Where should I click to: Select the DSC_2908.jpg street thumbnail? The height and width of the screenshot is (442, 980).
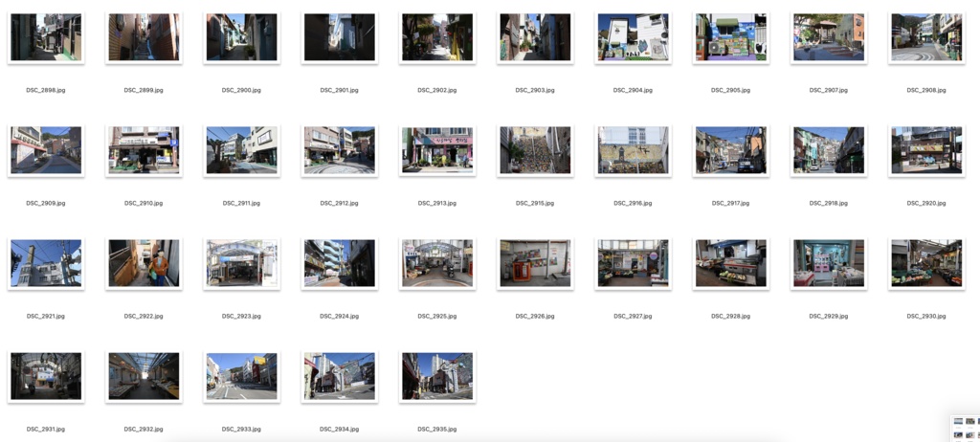click(926, 37)
